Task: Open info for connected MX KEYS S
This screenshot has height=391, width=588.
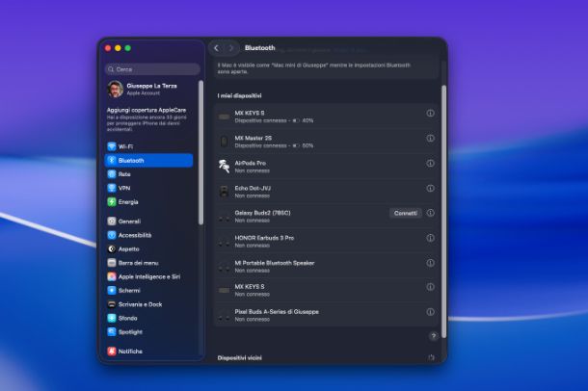Action: (x=430, y=113)
